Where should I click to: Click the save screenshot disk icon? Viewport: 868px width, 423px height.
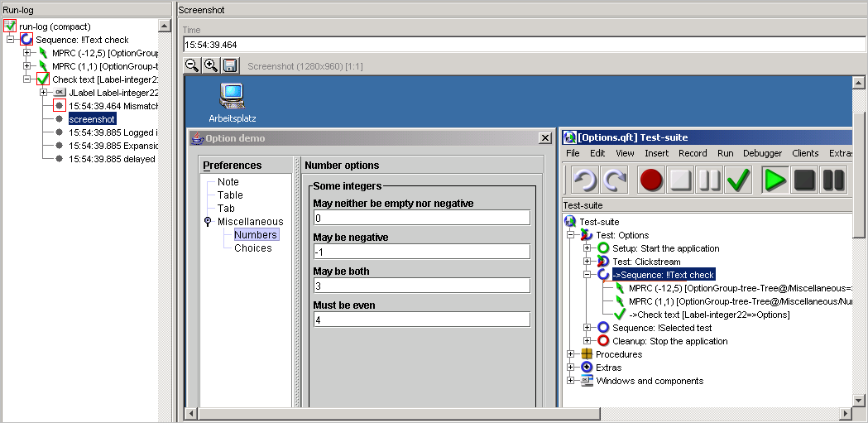pos(230,65)
